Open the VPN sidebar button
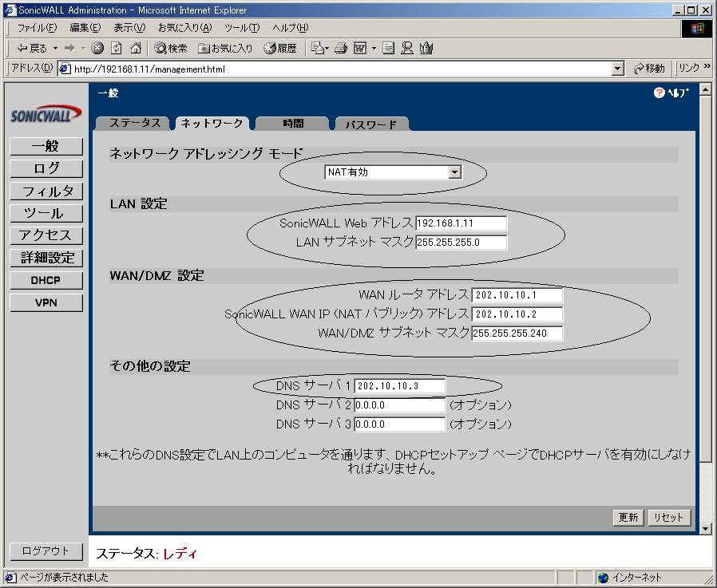This screenshot has width=717, height=588. (46, 303)
